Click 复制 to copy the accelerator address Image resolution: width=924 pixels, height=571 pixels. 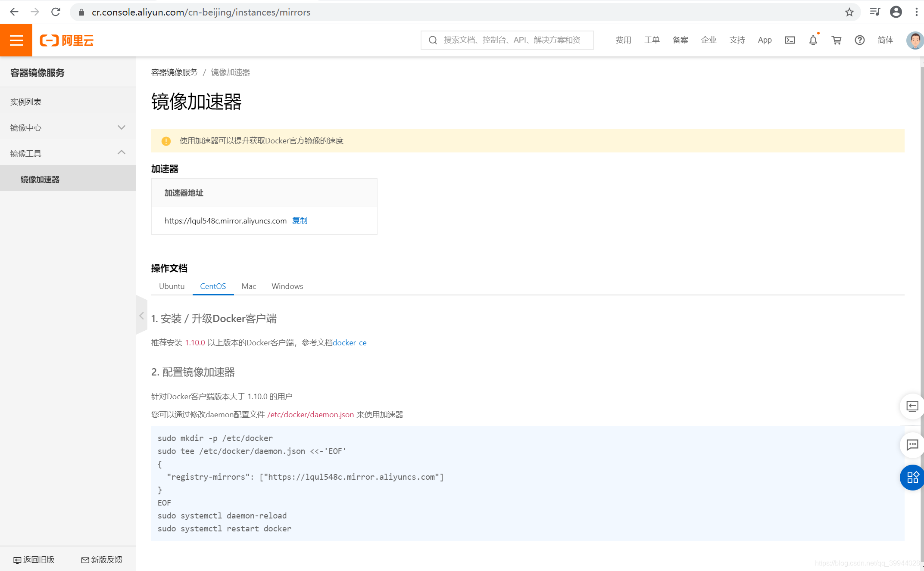(x=300, y=220)
